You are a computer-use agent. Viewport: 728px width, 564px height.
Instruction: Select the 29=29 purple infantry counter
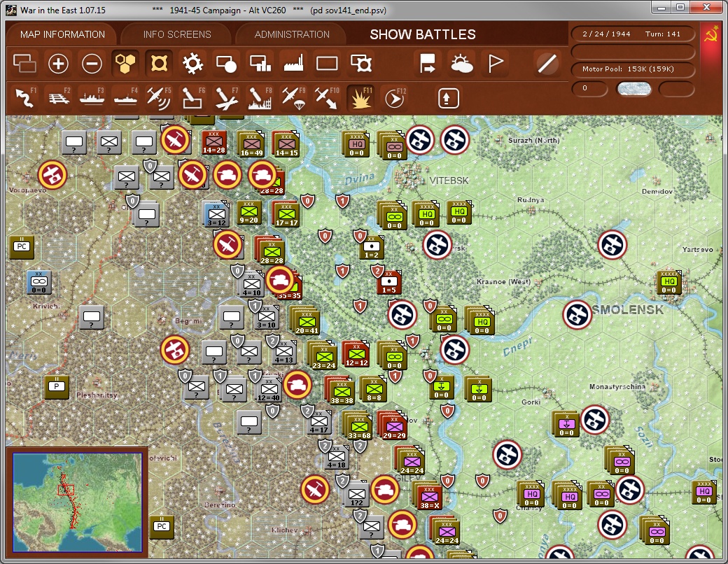tap(393, 425)
